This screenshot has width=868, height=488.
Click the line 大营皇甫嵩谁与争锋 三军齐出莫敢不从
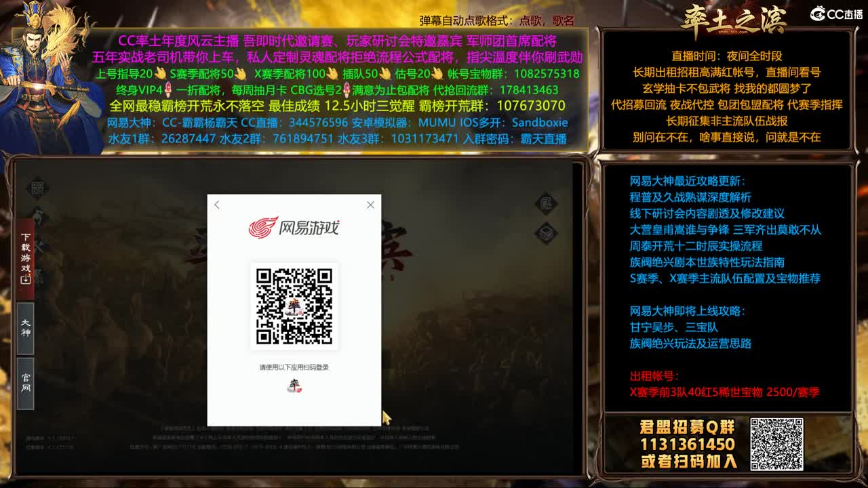pos(725,230)
